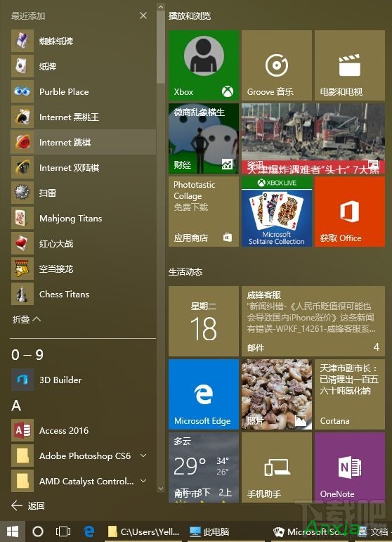Click the 返回 back button
The width and height of the screenshot is (392, 542).
[28, 505]
